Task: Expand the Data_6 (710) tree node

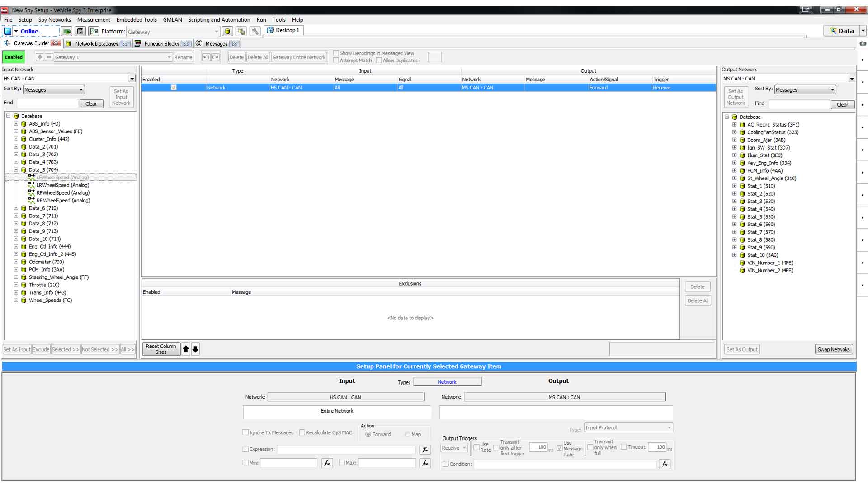Action: point(16,208)
